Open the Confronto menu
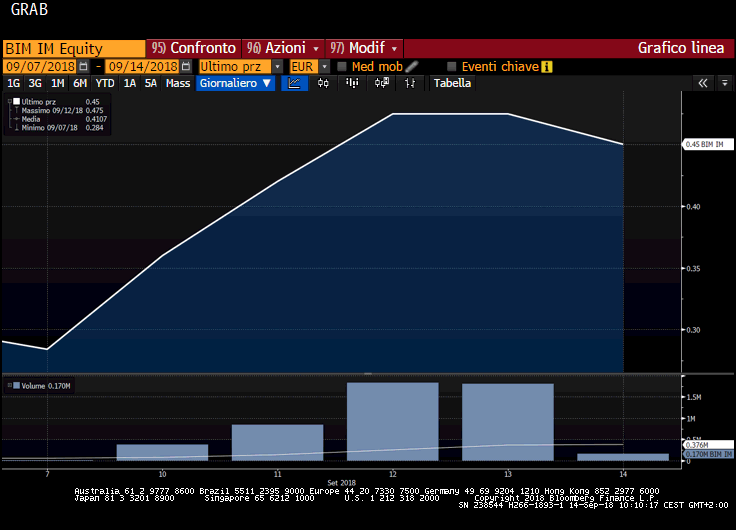This screenshot has width=736, height=530. 194,48
